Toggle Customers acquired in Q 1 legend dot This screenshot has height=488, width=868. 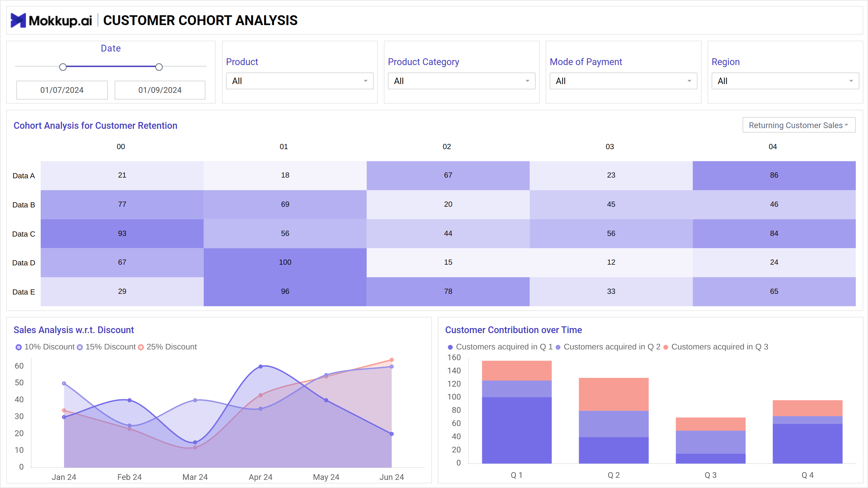coord(450,347)
